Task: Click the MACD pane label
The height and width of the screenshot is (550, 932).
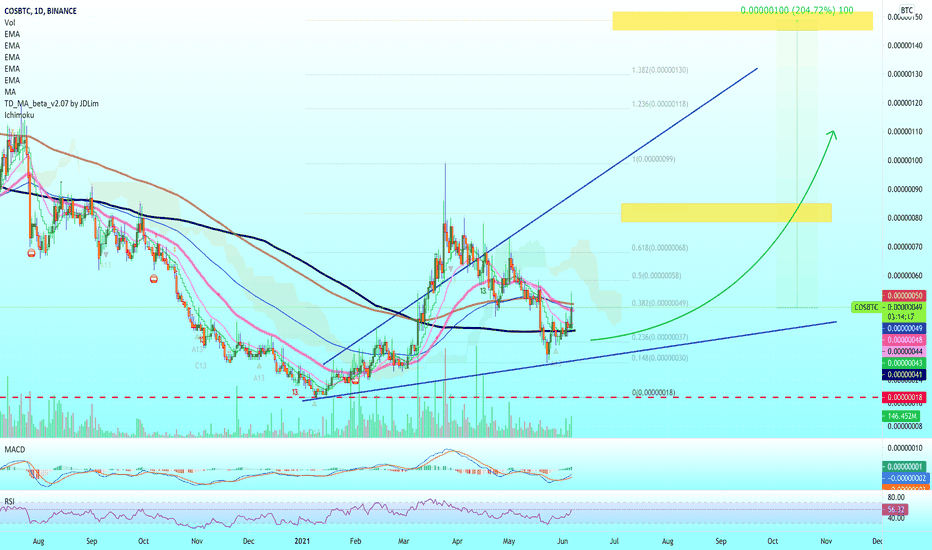Action: pos(15,450)
